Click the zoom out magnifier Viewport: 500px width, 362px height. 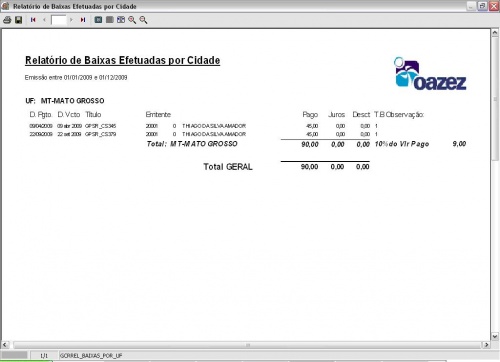(x=143, y=20)
